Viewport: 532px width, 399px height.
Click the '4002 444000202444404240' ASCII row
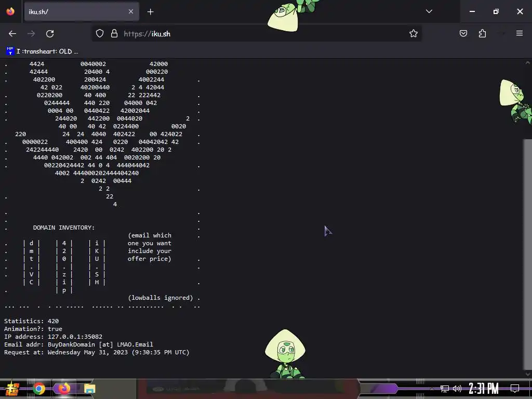click(97, 173)
